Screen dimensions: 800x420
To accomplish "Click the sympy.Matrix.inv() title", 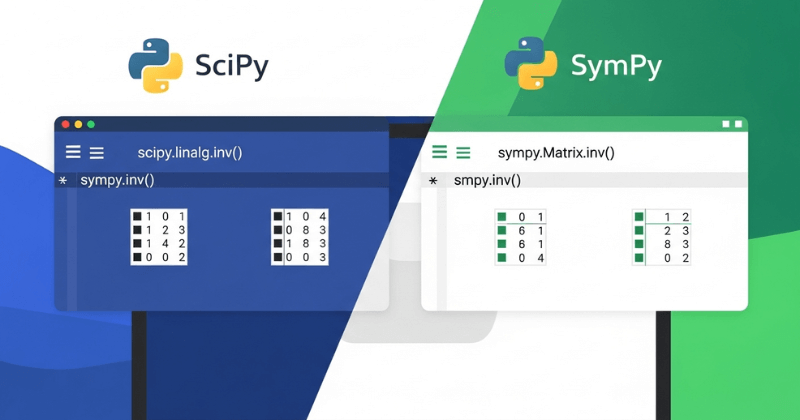I will 556,153.
